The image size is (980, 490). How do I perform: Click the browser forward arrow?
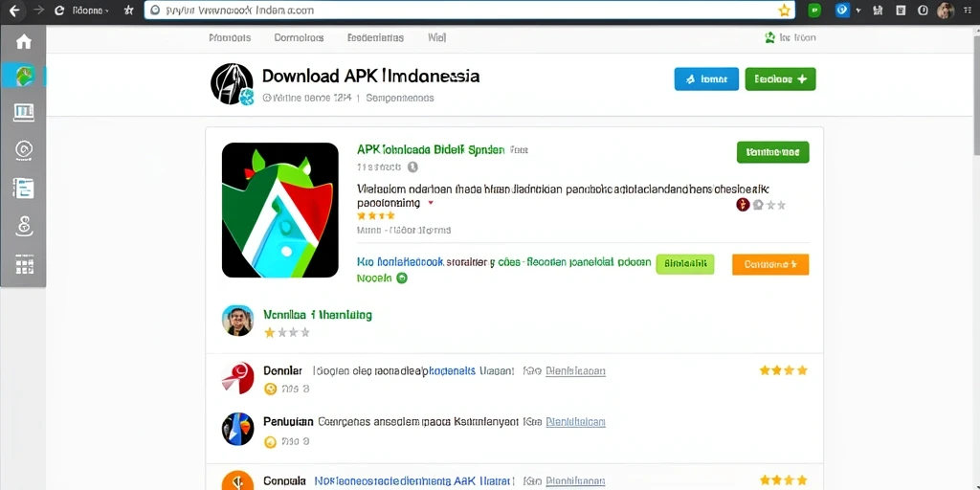click(38, 11)
